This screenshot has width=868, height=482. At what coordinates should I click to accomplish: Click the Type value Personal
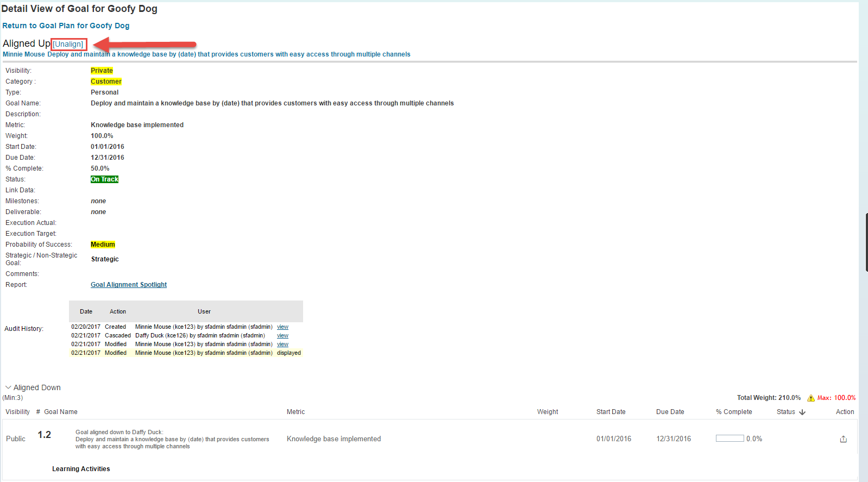coord(104,92)
